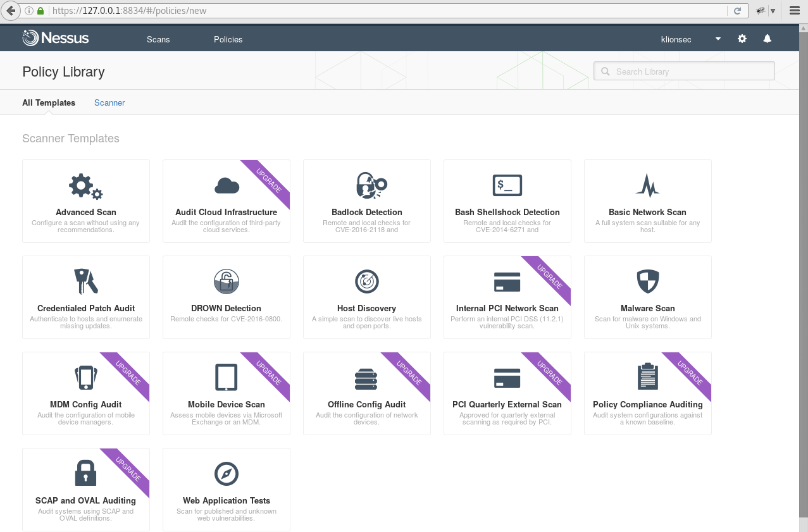Choose the Basic Network Scan pulse icon
This screenshot has height=532, width=808.
point(647,185)
